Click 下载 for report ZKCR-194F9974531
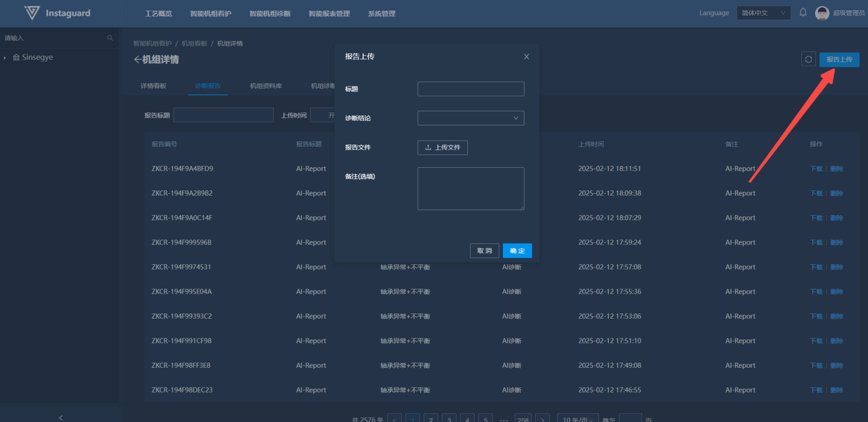 (816, 267)
